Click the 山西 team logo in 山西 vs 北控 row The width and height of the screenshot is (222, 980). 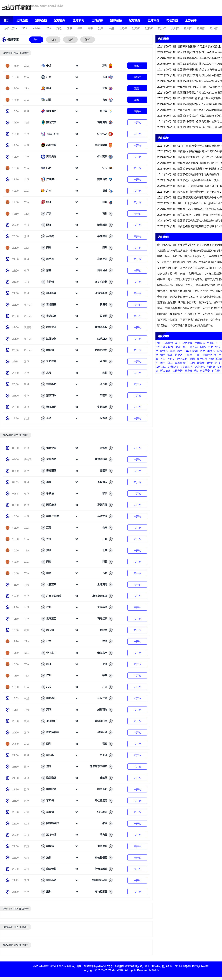[x=43, y=88]
